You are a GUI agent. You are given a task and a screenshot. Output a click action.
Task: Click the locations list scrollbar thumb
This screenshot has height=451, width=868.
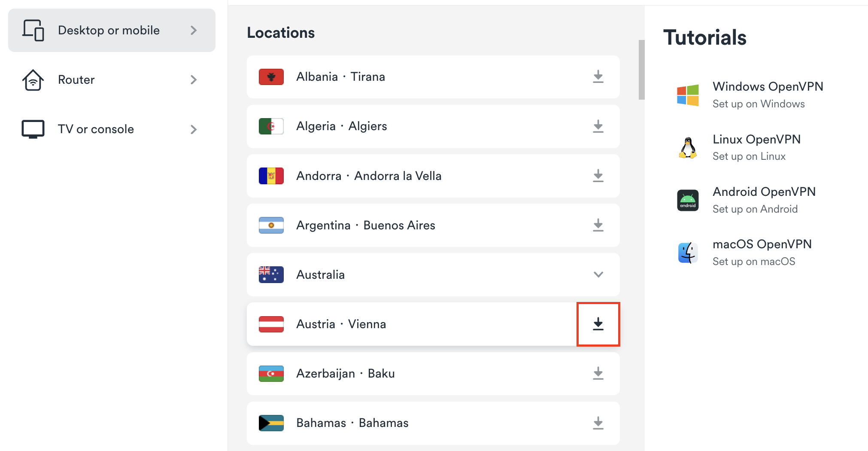pyautogui.click(x=641, y=70)
